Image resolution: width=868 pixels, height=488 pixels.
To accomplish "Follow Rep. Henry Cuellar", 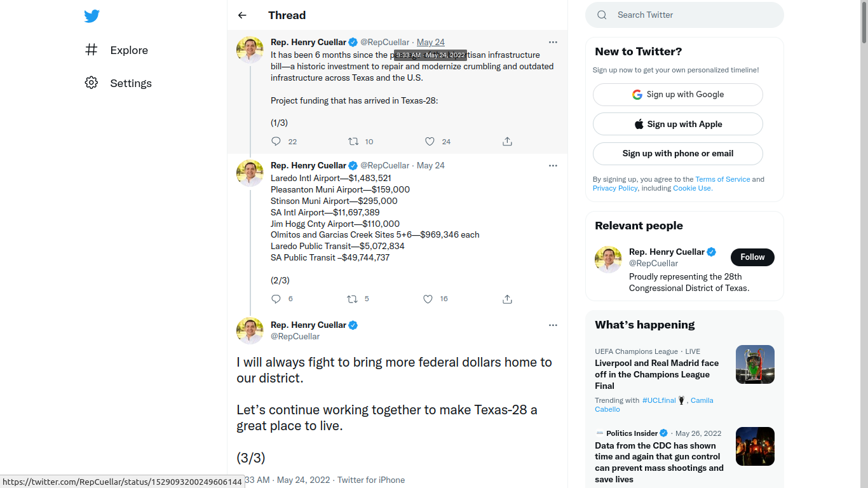I will click(x=752, y=257).
